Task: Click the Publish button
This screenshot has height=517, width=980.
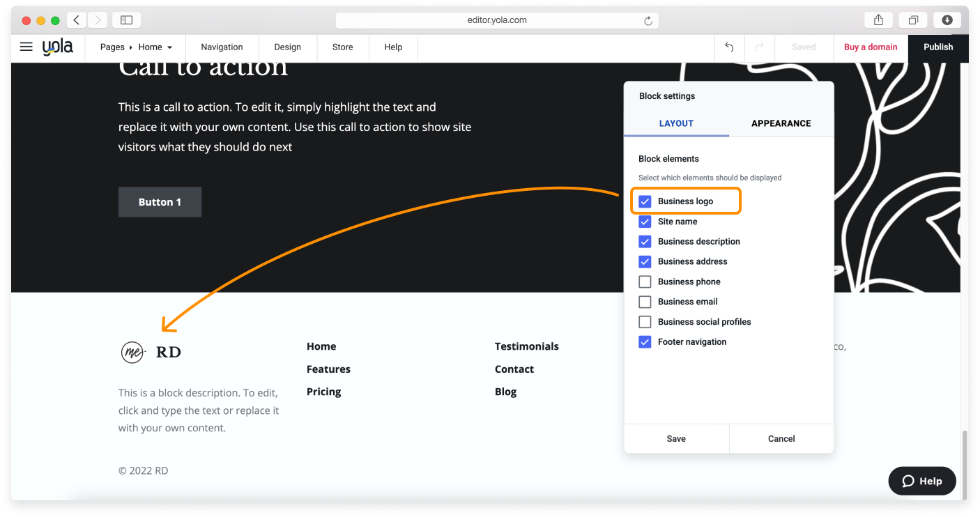Action: (x=937, y=47)
